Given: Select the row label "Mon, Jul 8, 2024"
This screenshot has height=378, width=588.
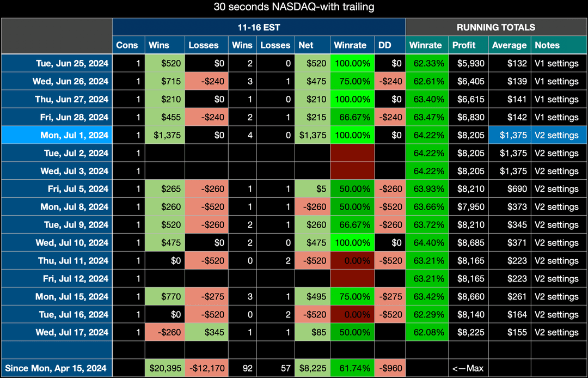Looking at the screenshot, I should coord(57,206).
